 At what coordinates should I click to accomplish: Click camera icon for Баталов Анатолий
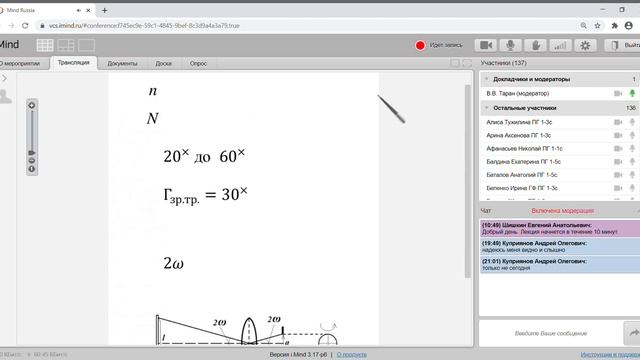pyautogui.click(x=618, y=175)
